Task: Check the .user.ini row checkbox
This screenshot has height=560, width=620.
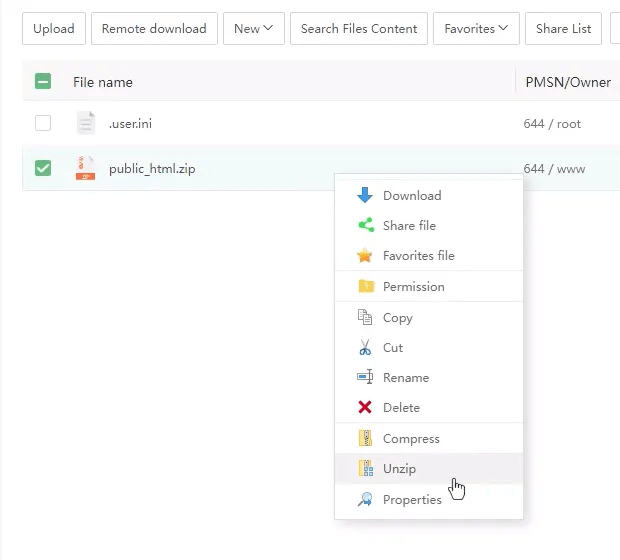Action: 43,123
